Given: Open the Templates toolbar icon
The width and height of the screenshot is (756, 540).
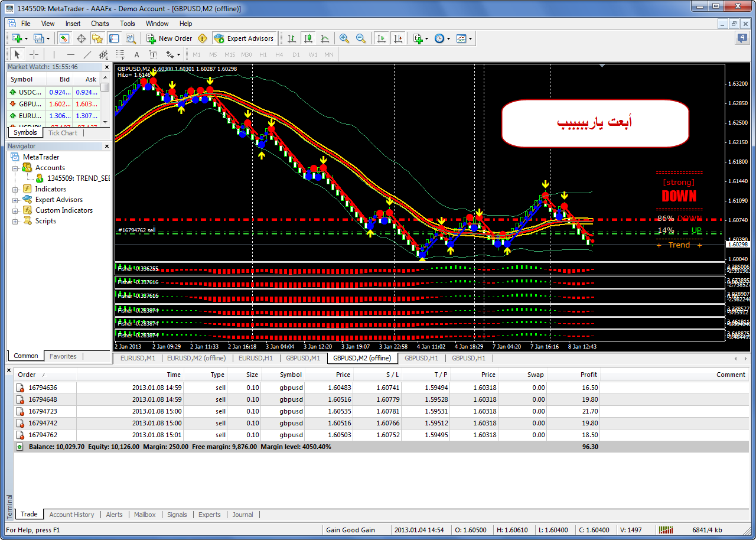Looking at the screenshot, I should point(461,38).
